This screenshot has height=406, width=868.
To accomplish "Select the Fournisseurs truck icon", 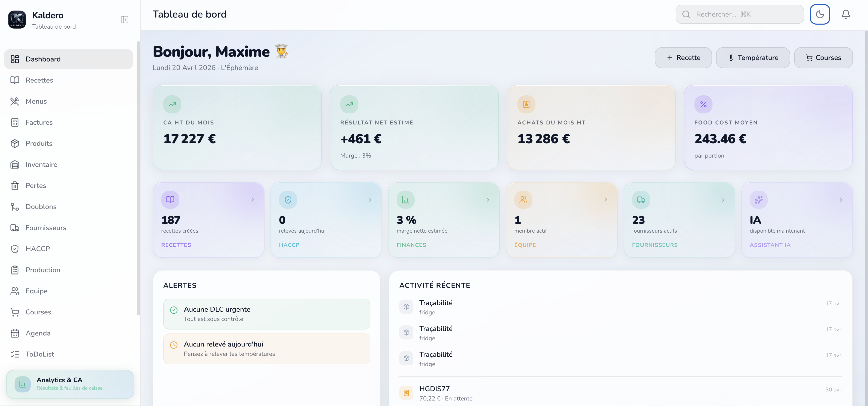I will pyautogui.click(x=15, y=228).
